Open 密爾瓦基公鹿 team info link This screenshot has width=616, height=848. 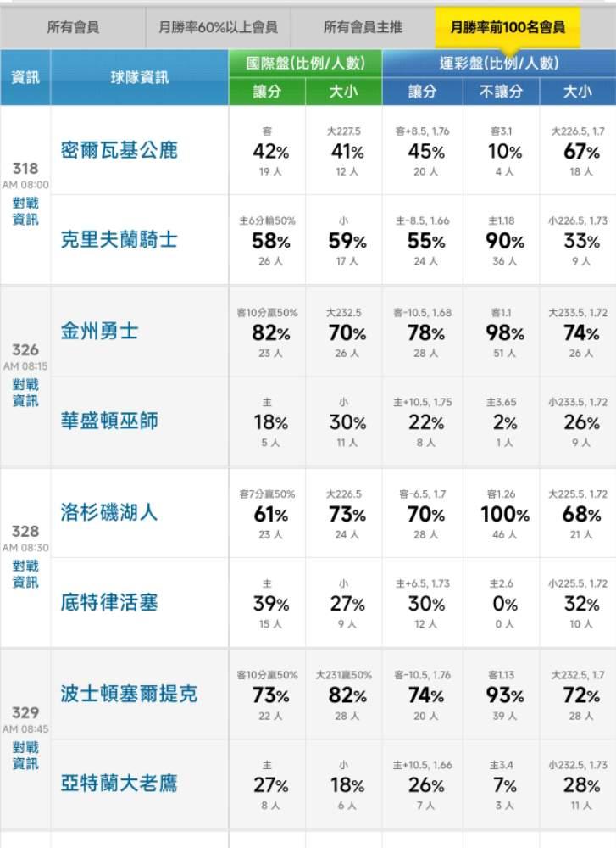point(119,151)
